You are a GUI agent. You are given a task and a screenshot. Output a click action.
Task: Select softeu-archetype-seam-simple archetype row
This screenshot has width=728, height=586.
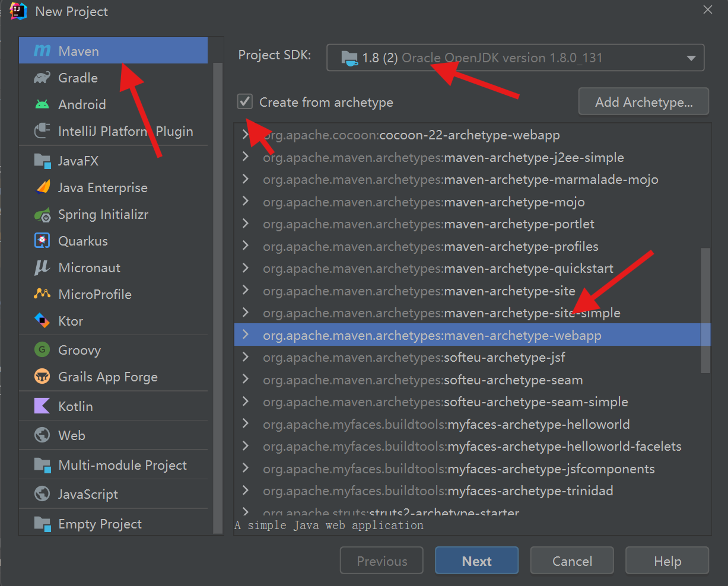click(x=472, y=402)
